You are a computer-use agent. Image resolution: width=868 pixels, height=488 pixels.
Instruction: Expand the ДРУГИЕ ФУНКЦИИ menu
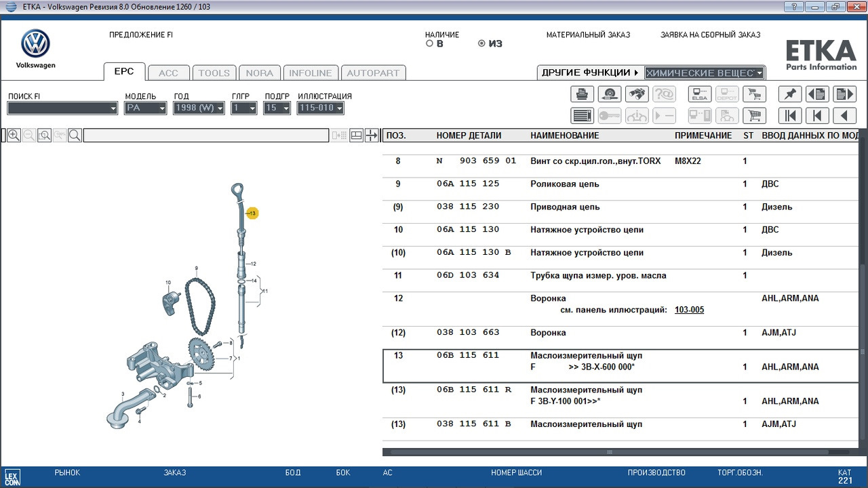tap(590, 73)
